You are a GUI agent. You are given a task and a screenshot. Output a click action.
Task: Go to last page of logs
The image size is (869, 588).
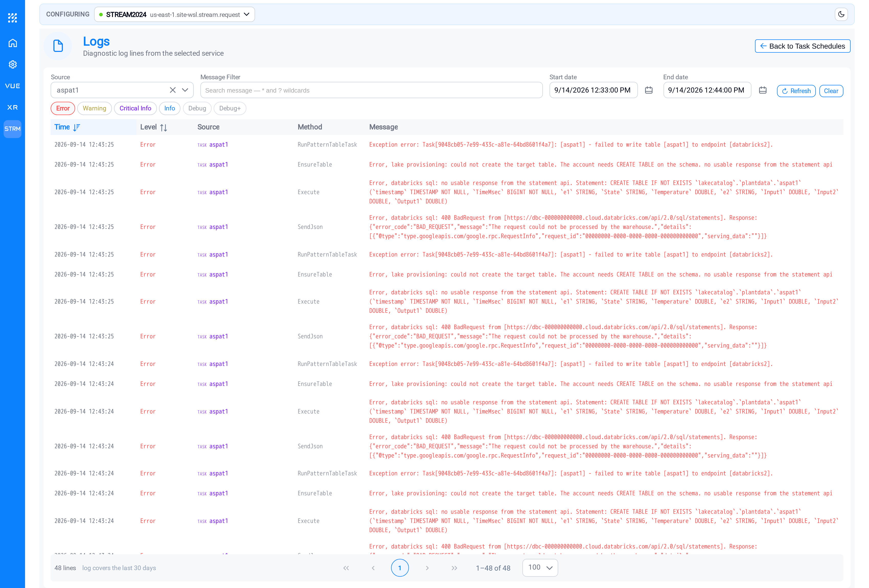454,568
